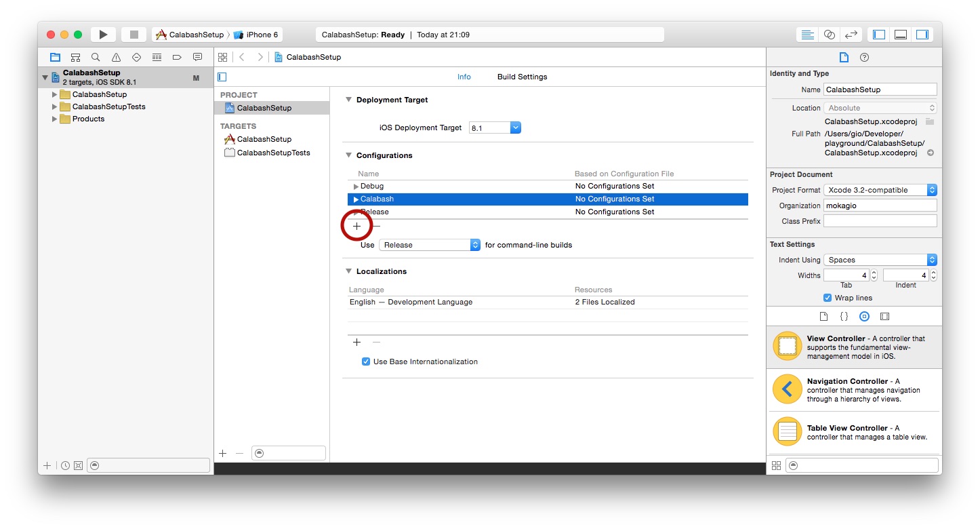This screenshot has width=980, height=529.
Task: Show only source-controlled files filter
Action: [78, 465]
